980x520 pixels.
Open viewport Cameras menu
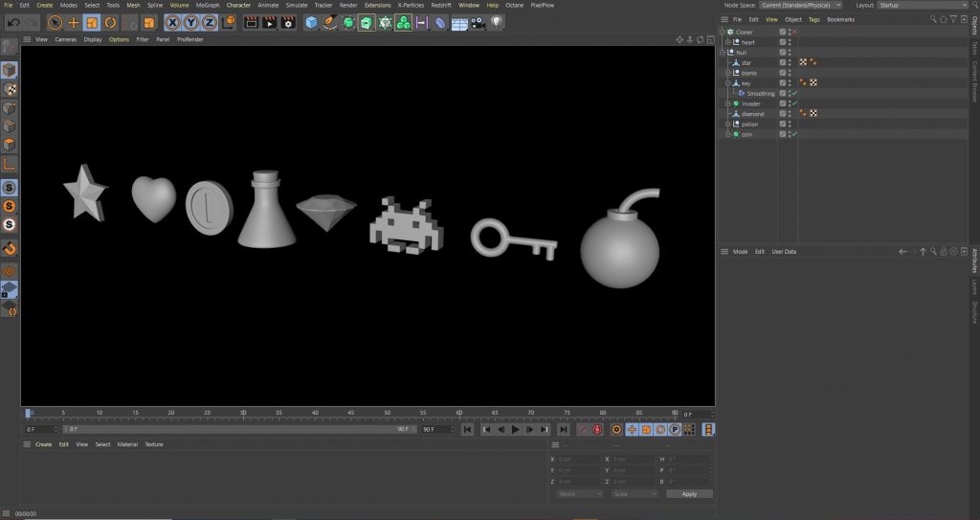point(66,39)
